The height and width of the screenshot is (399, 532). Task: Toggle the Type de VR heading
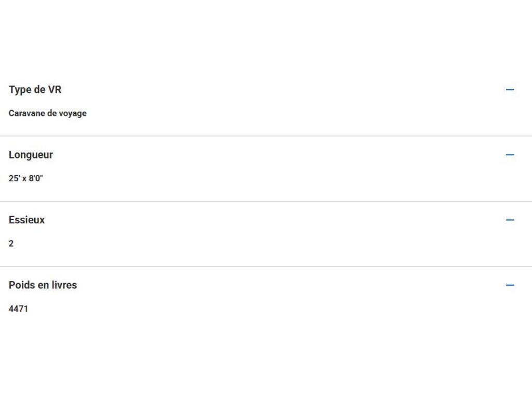35,89
